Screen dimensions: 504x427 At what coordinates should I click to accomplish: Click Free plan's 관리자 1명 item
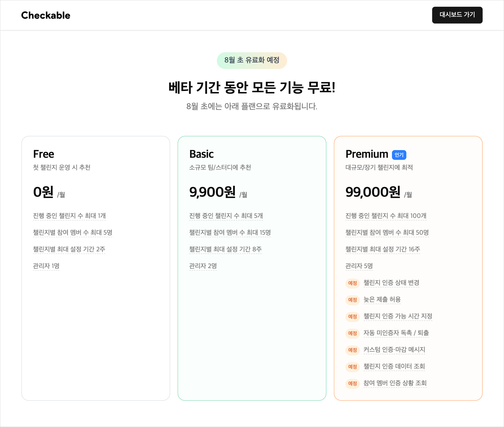coord(46,266)
